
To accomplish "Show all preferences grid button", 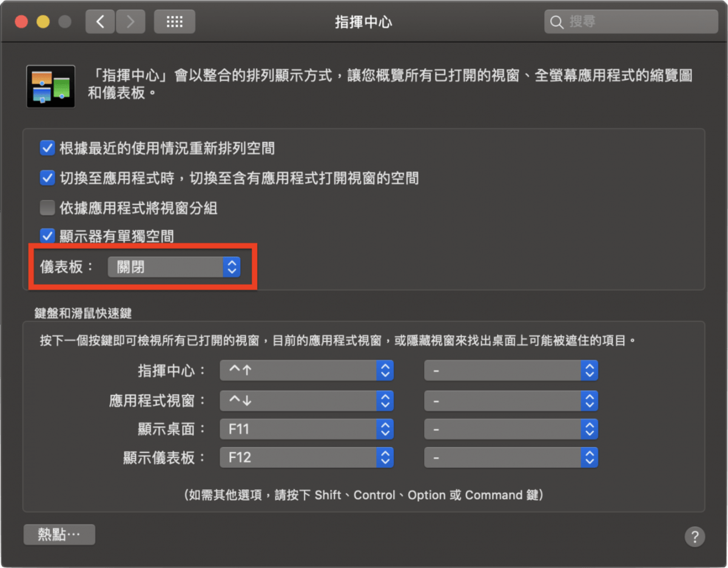I will [174, 22].
